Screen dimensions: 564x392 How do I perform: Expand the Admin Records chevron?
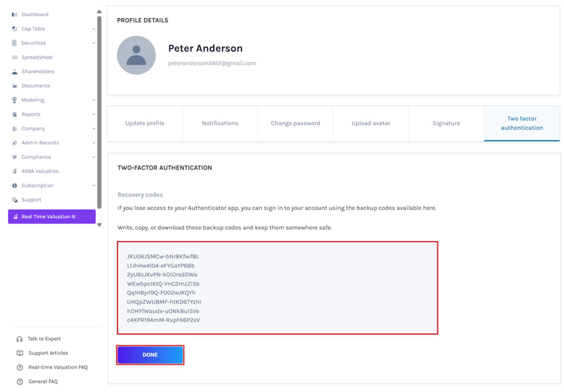(x=94, y=143)
